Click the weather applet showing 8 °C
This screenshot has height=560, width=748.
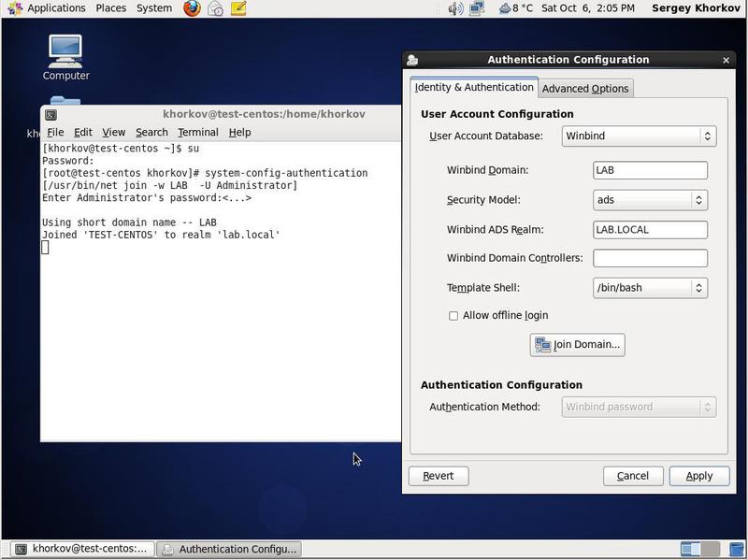510,8
